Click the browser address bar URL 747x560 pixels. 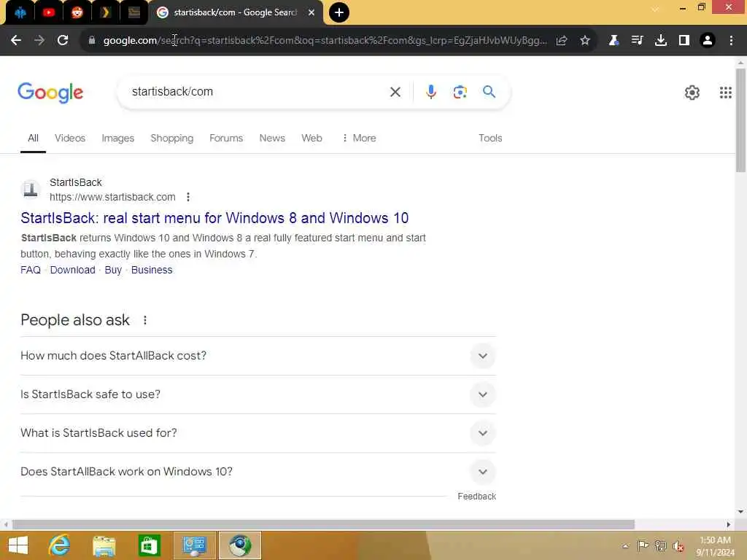click(x=325, y=41)
